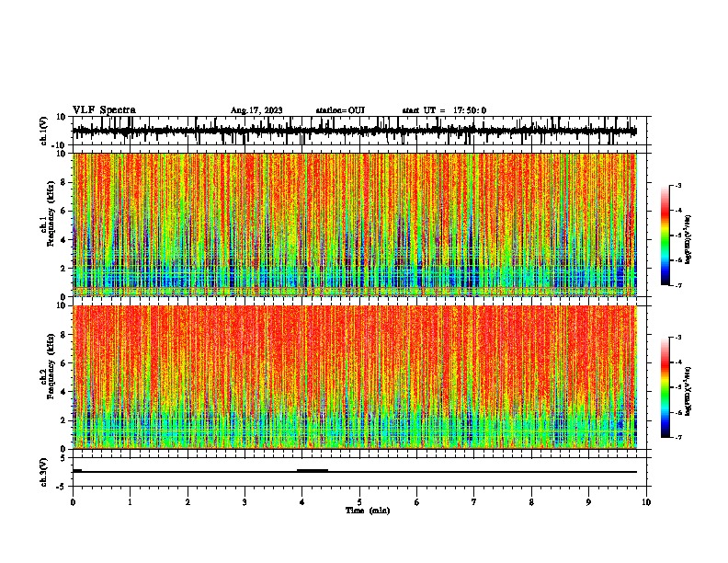728x563 pixels.
Task: Click the ch.2 colorbar PSD unit label
Action: pyautogui.click(x=688, y=392)
